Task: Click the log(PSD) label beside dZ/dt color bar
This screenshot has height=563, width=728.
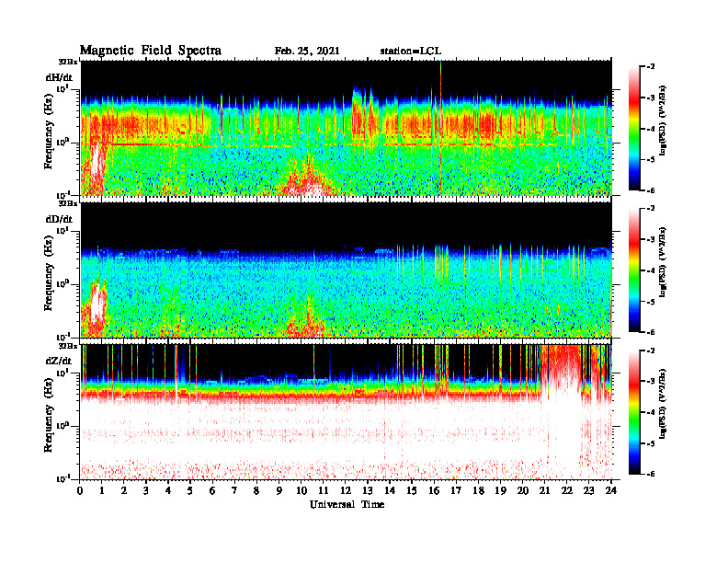Action: 663,404
